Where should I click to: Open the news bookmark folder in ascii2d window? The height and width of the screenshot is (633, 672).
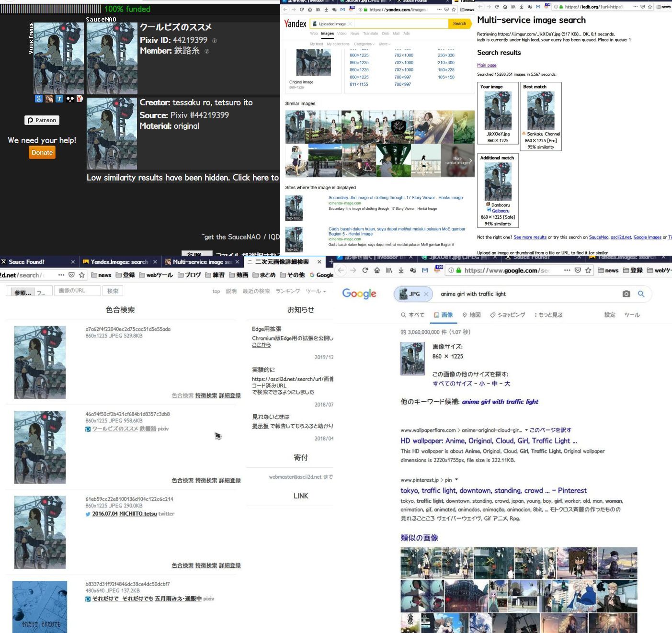101,275
